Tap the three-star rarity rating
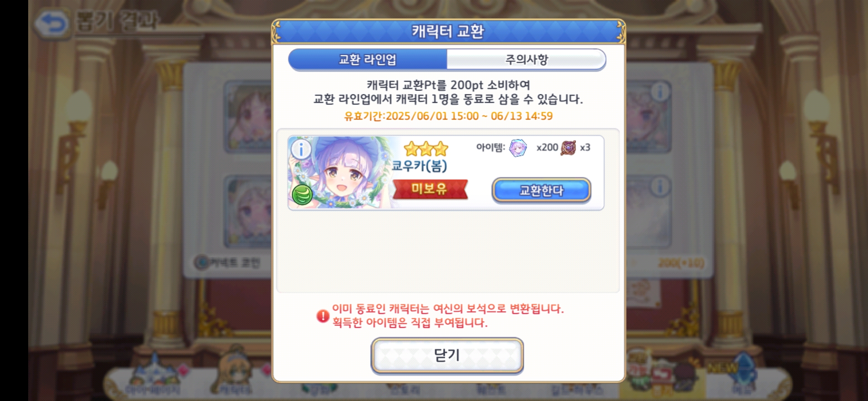868x401 pixels. [426, 149]
